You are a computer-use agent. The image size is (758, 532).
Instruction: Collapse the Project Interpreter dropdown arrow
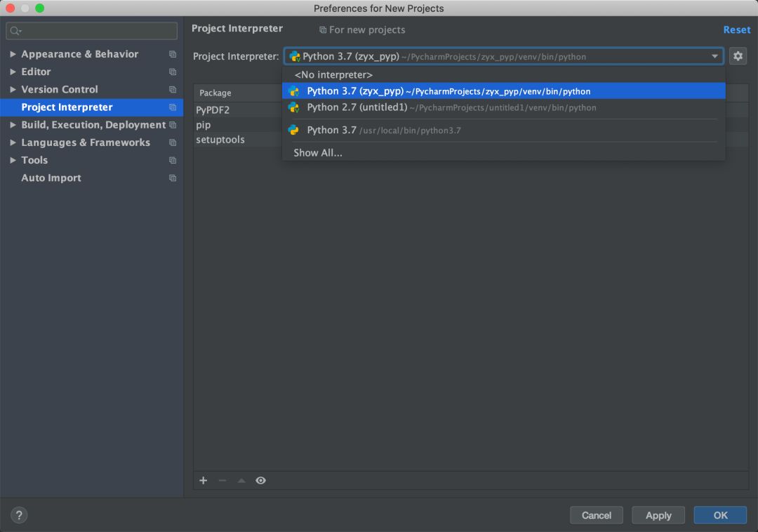pyautogui.click(x=714, y=57)
